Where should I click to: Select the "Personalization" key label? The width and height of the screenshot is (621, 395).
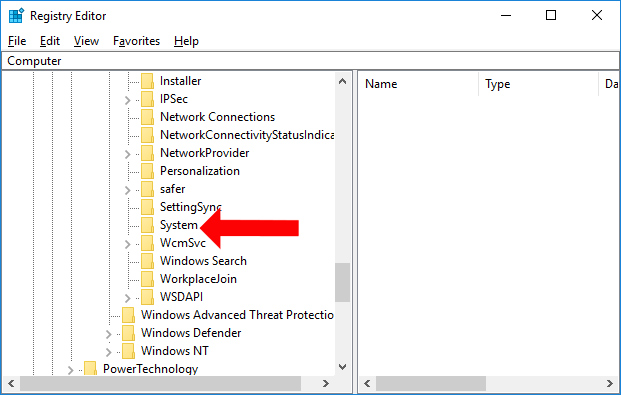(200, 171)
